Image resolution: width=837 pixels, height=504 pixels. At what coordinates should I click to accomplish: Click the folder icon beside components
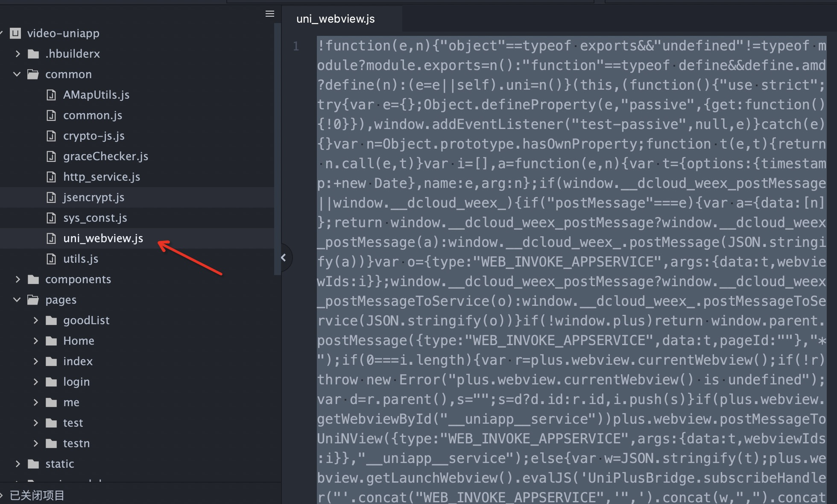(33, 279)
